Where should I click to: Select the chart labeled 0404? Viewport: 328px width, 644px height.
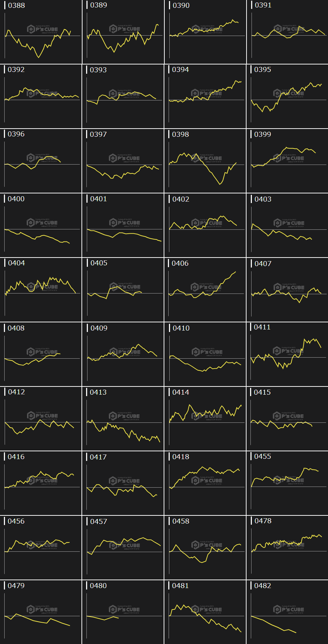pyautogui.click(x=41, y=290)
